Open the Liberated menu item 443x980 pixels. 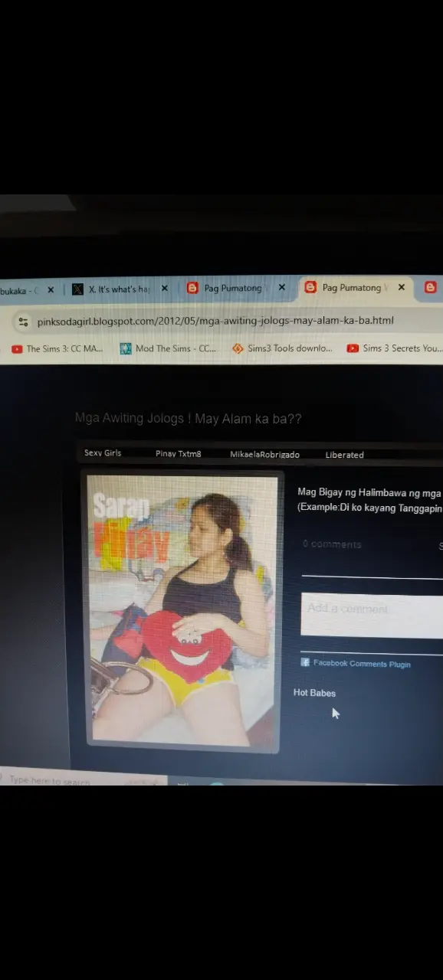pyautogui.click(x=344, y=455)
